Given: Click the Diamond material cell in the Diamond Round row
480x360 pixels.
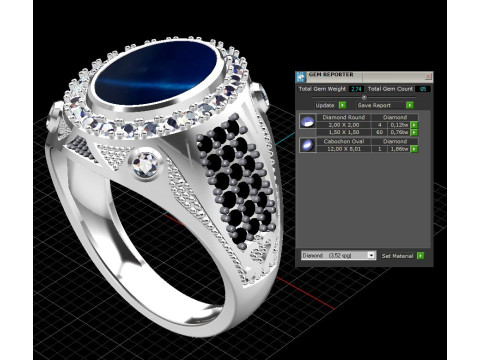Looking at the screenshot, I should [x=395, y=117].
